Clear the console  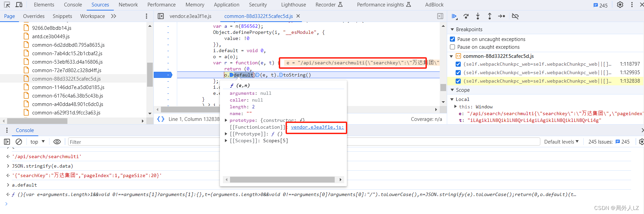click(x=19, y=142)
